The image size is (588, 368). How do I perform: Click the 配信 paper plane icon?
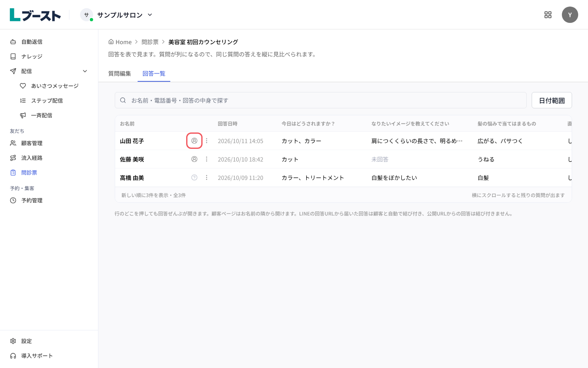click(x=13, y=71)
